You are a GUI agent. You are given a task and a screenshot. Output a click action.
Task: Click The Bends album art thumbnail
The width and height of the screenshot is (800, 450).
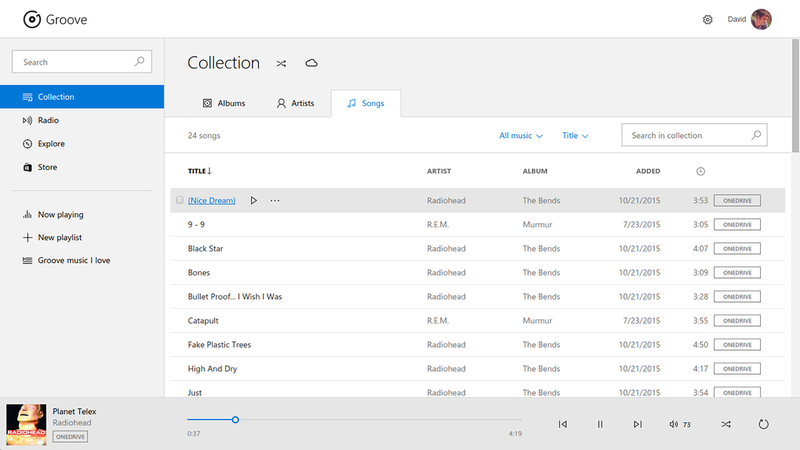(x=26, y=424)
